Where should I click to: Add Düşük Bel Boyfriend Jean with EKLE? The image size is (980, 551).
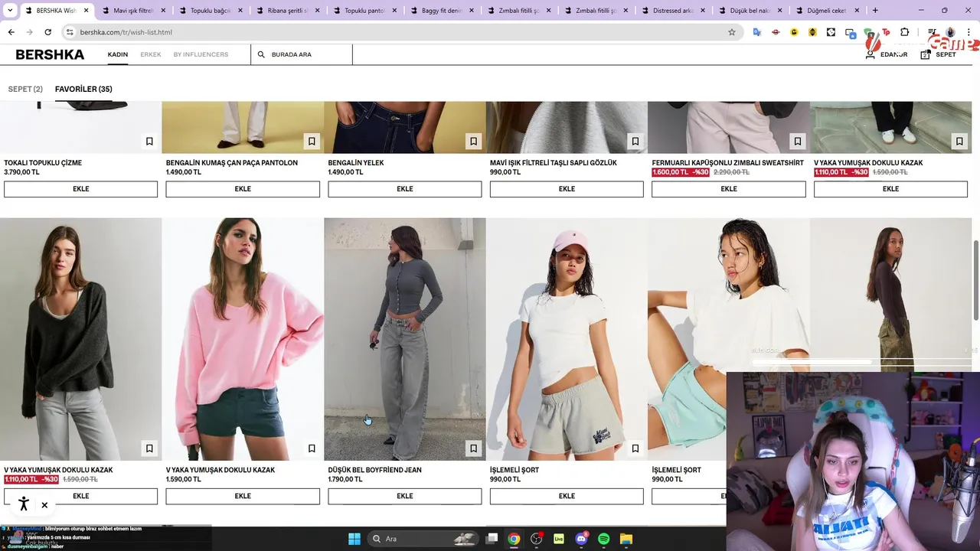coord(404,496)
